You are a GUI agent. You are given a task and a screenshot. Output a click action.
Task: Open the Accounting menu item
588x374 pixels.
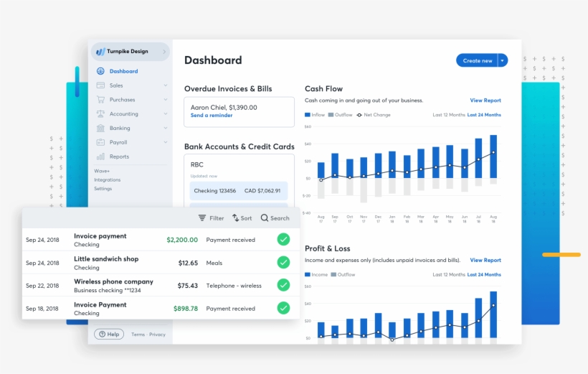click(x=124, y=113)
